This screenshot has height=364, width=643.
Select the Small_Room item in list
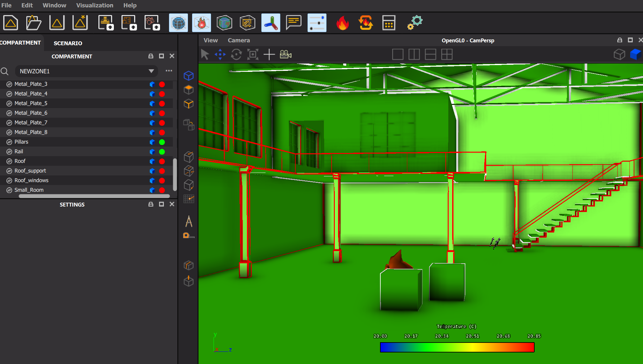tap(29, 190)
